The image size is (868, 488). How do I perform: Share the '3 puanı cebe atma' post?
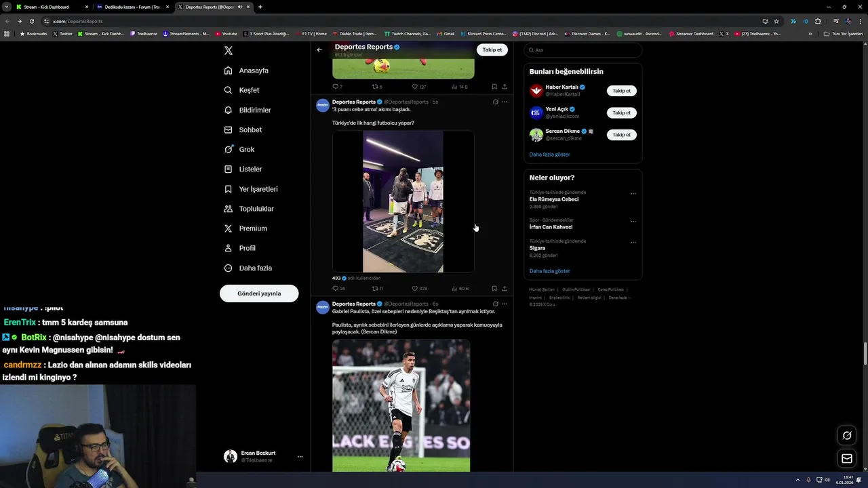tap(505, 289)
